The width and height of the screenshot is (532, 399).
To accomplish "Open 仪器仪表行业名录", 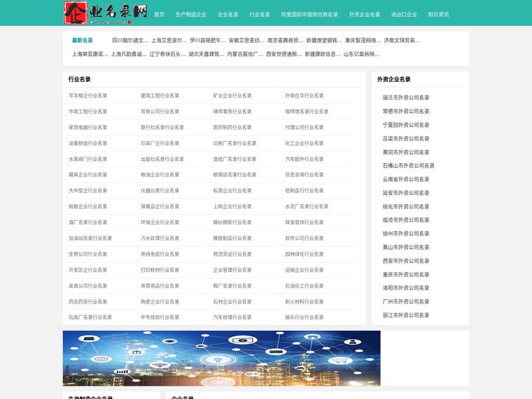I will point(160,191).
